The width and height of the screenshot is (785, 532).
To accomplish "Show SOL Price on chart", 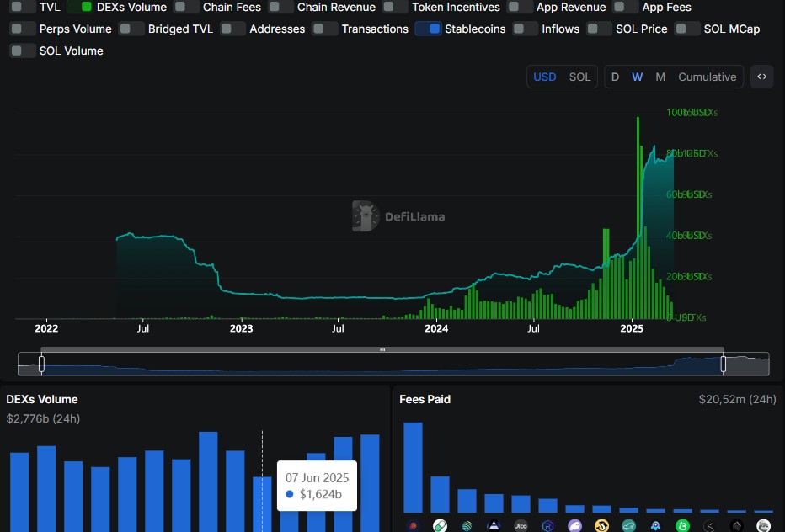I will click(x=599, y=29).
